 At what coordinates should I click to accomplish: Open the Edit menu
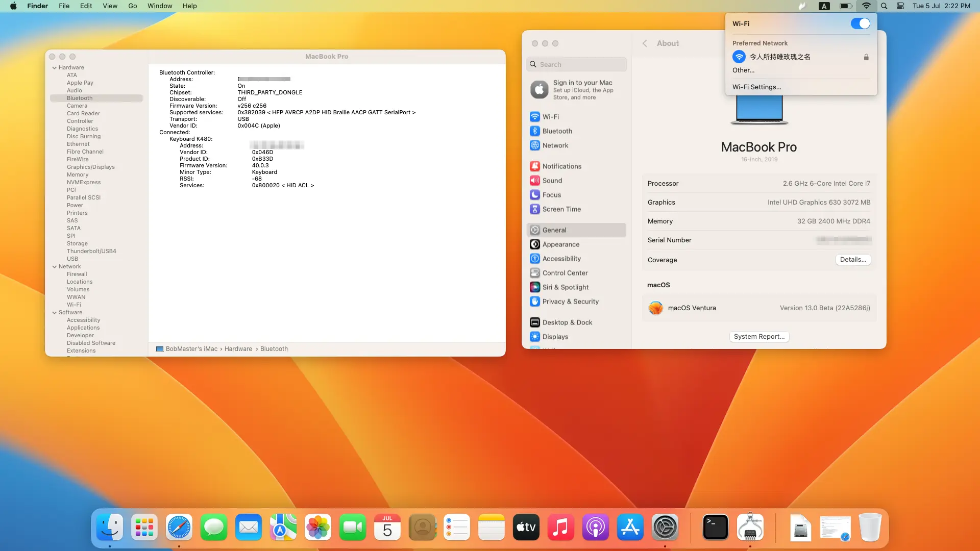click(86, 6)
